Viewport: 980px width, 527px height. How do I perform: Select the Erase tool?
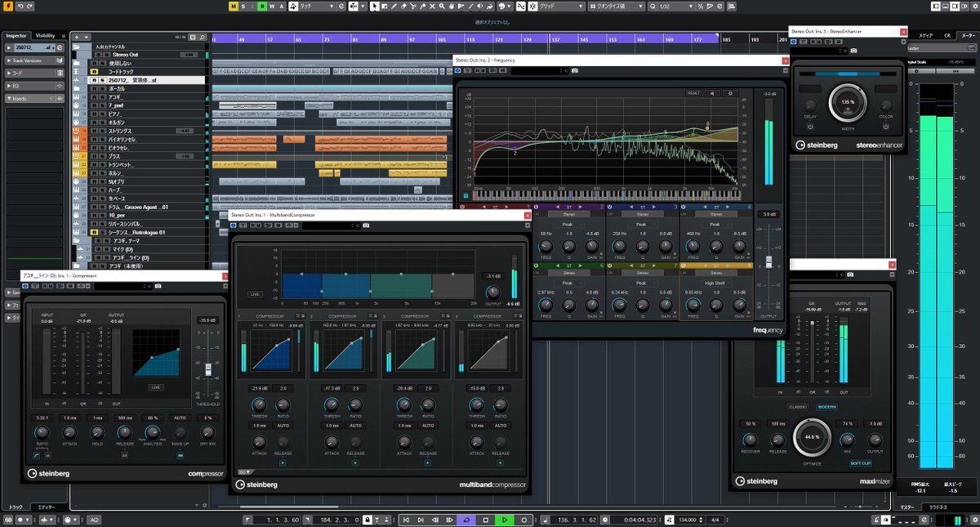tap(403, 6)
